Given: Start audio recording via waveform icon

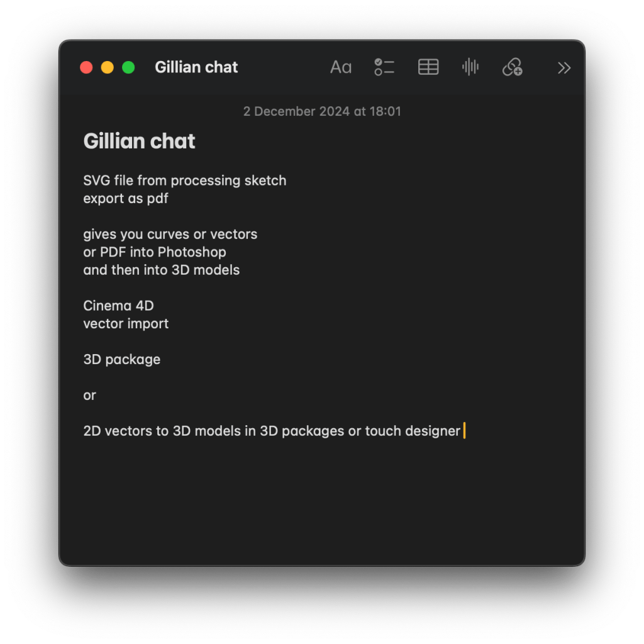Looking at the screenshot, I should click(470, 67).
